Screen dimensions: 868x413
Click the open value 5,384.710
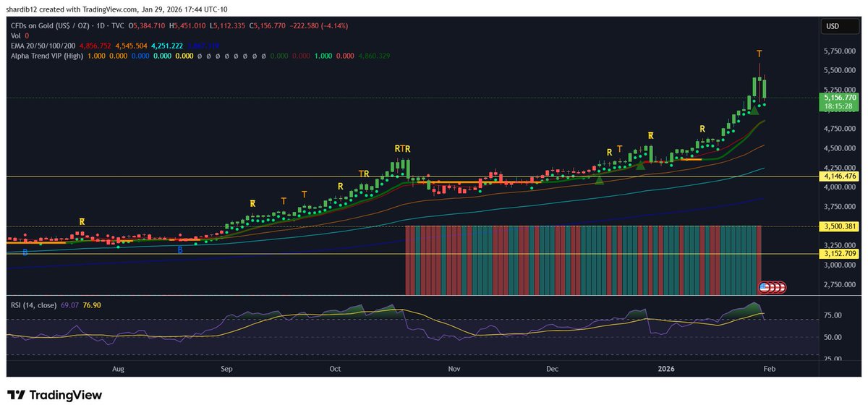[150, 25]
